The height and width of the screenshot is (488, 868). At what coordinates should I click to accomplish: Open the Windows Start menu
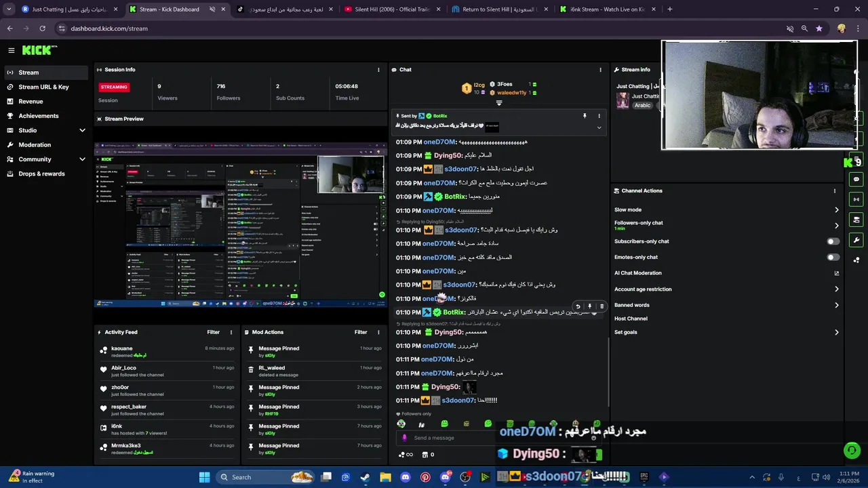[x=204, y=477]
